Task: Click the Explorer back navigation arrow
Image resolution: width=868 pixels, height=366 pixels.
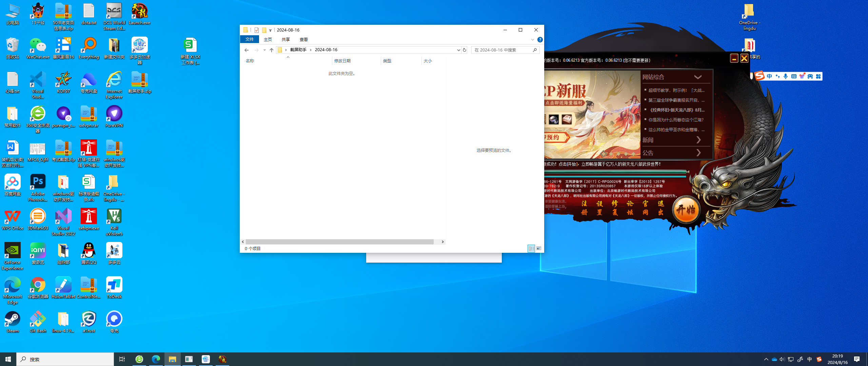Action: (246, 50)
